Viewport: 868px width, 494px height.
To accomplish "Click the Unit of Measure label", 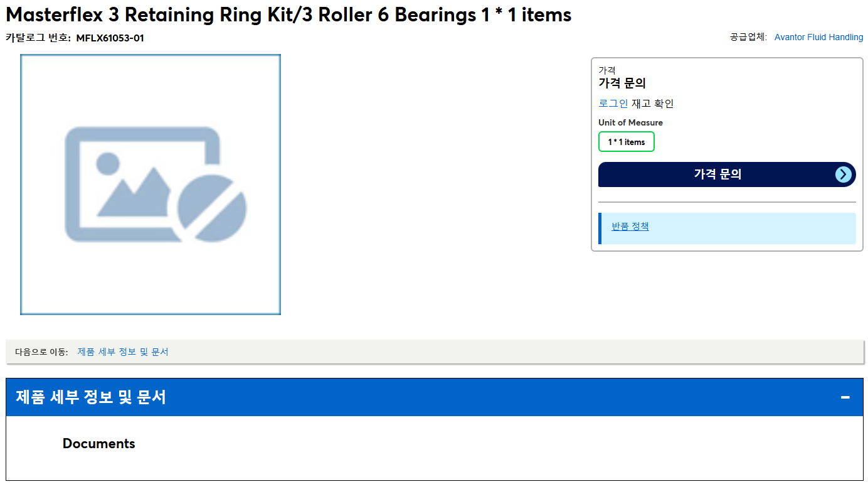I will coord(630,122).
